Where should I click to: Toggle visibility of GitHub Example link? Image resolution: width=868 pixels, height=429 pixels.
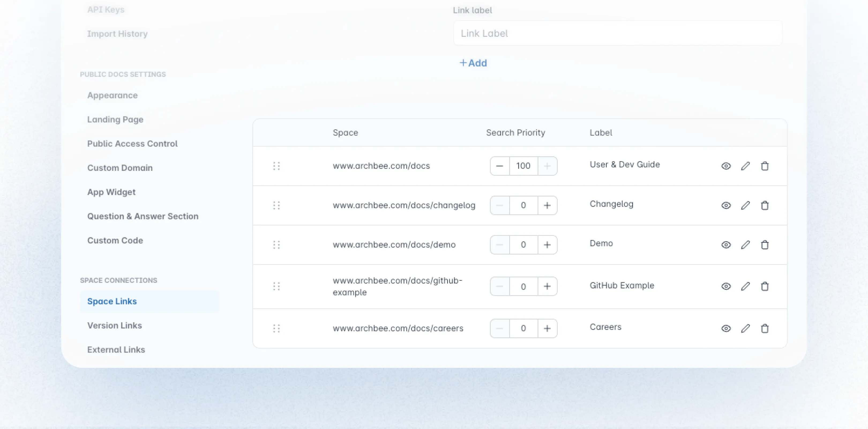pos(726,286)
